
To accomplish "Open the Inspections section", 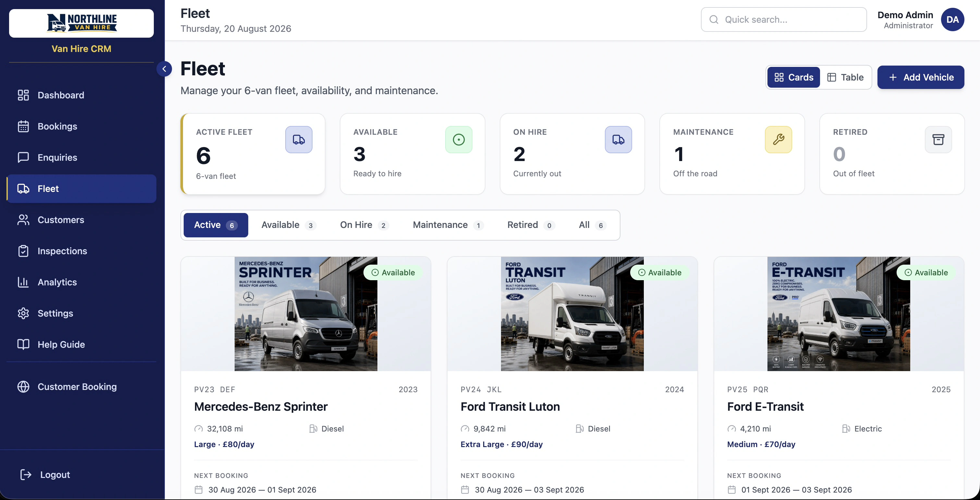I will [x=81, y=251].
